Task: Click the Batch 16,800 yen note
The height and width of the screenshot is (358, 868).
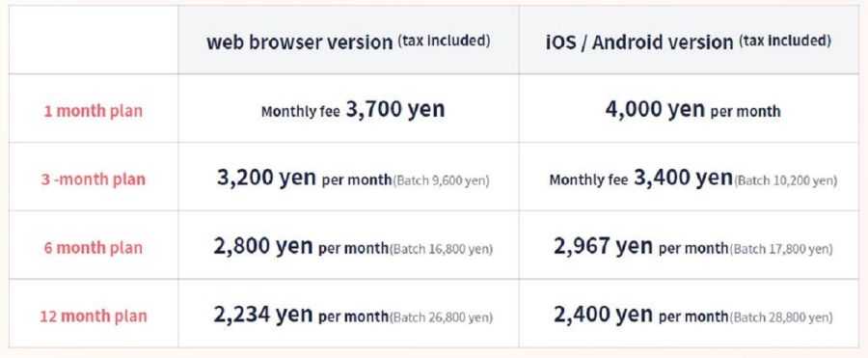Action: coord(441,249)
